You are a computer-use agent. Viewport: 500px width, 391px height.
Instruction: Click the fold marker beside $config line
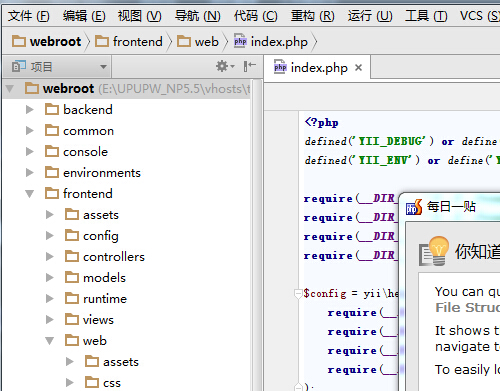298,293
